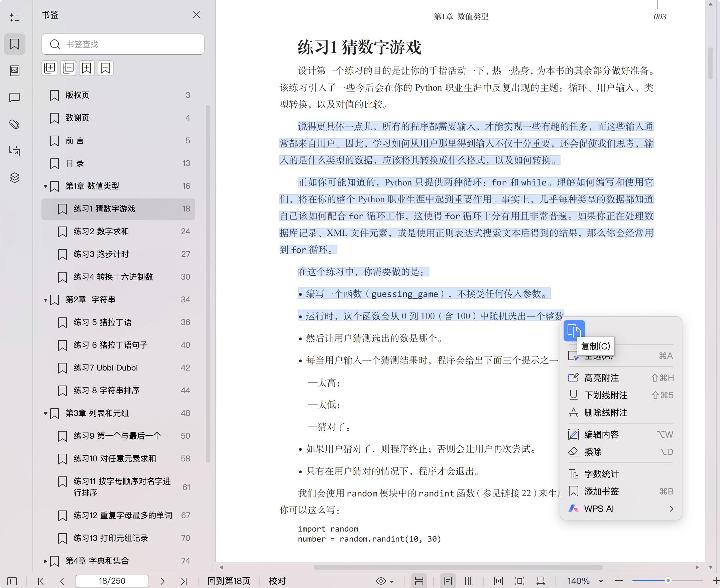
Task: Zoom out with the minus icon
Action: pyautogui.click(x=619, y=581)
